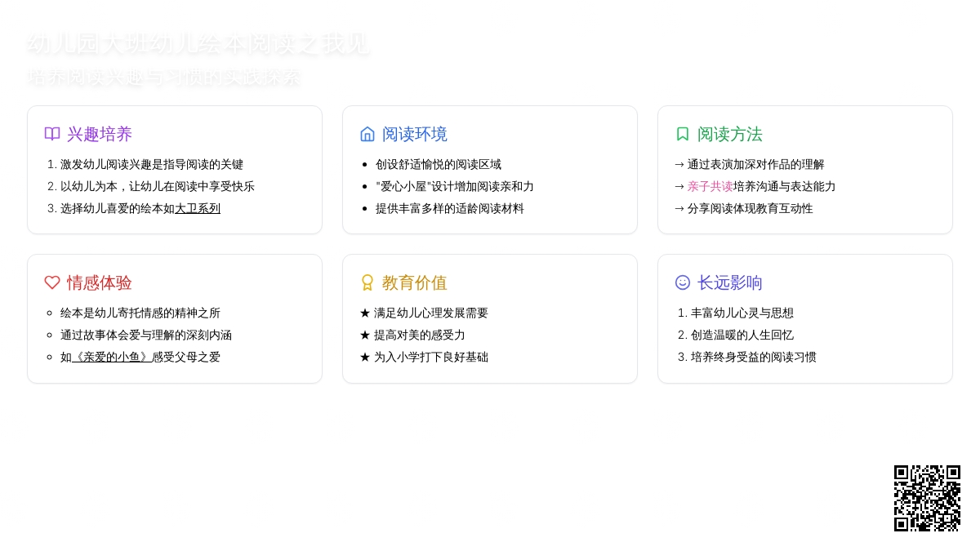Click the line 以幼儿为本，让幼儿在阅读中享受快乐
The width and height of the screenshot is (980, 551).
[x=158, y=186]
